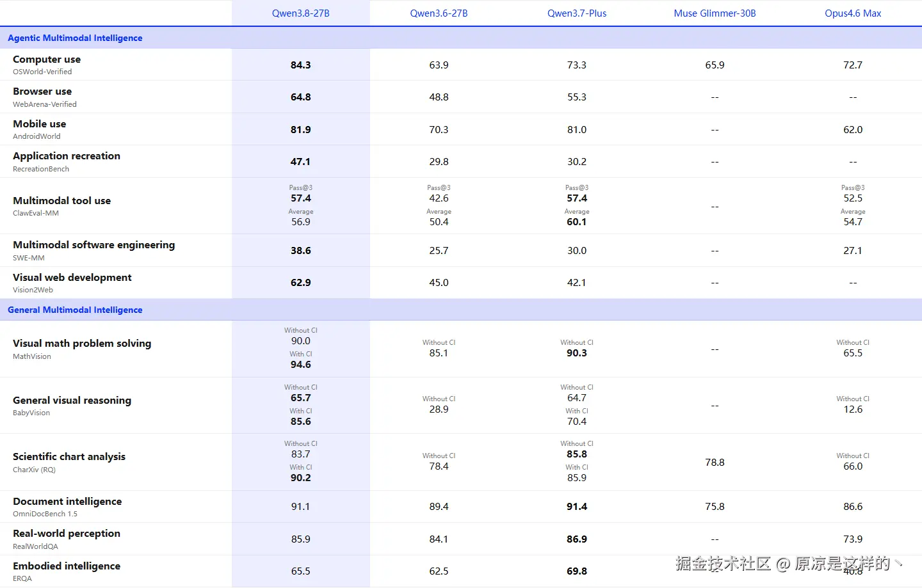Image resolution: width=922 pixels, height=588 pixels.
Task: Click the Computer use row label
Action: [x=47, y=60]
